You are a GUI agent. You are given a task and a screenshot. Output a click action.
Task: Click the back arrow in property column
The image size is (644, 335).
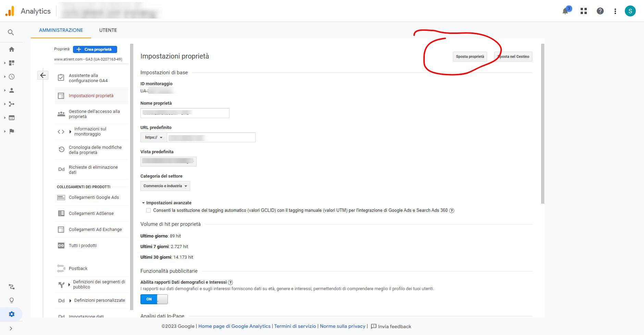coord(43,75)
